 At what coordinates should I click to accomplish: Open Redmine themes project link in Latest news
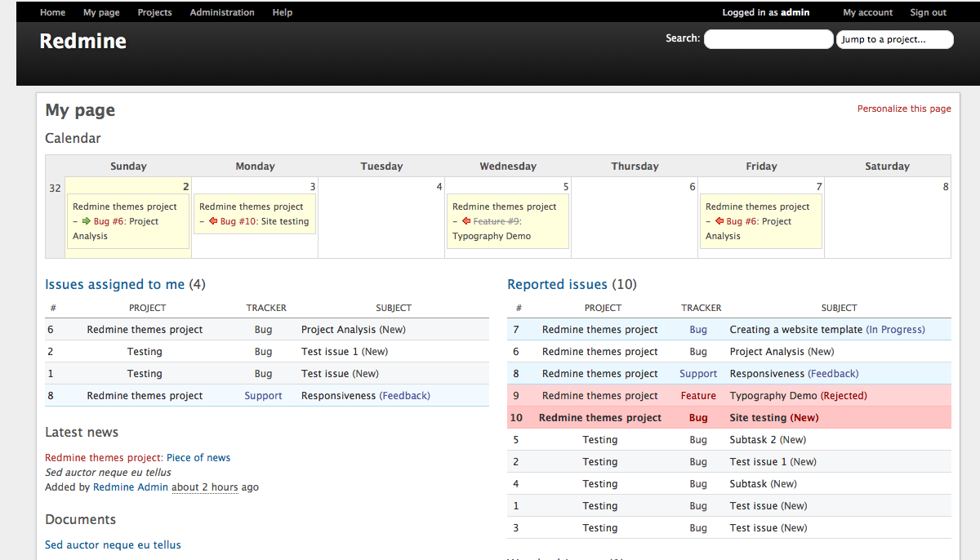pyautogui.click(x=104, y=458)
